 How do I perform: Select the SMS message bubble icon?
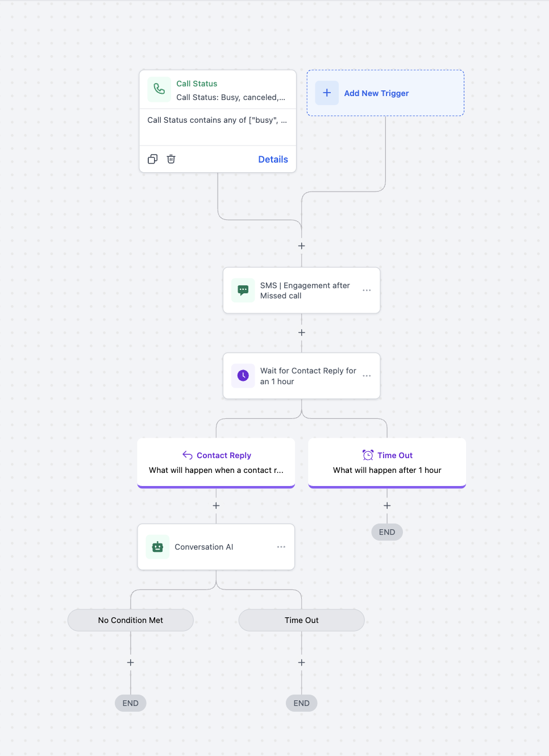tap(243, 290)
